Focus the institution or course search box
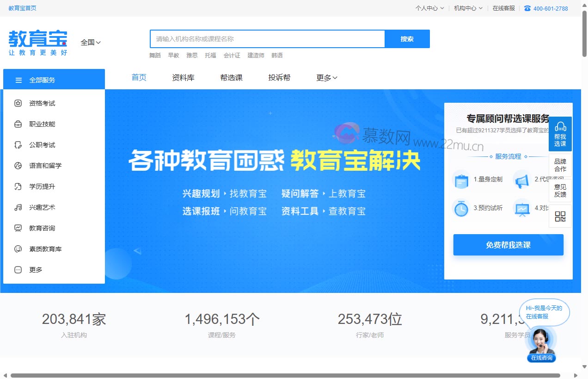The image size is (588, 379). tap(267, 39)
